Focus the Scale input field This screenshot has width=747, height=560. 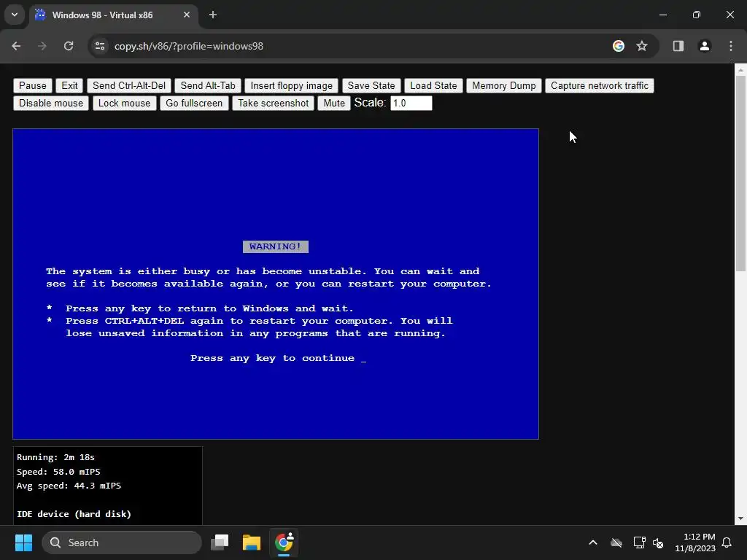[x=411, y=104]
